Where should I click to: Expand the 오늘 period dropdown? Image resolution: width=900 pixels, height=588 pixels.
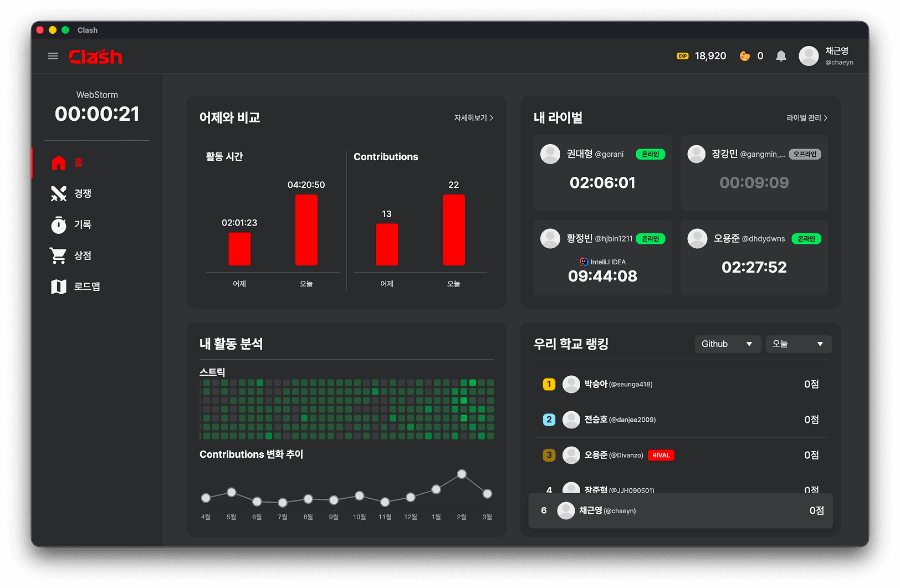tap(798, 344)
